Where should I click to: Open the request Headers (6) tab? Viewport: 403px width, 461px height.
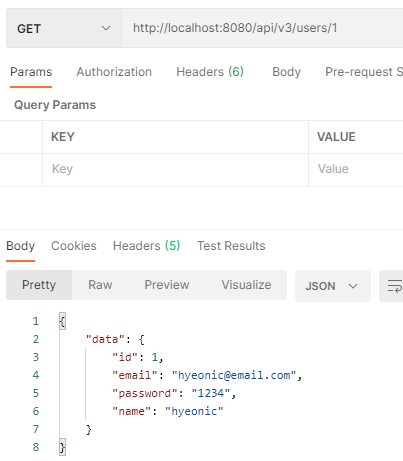click(210, 72)
